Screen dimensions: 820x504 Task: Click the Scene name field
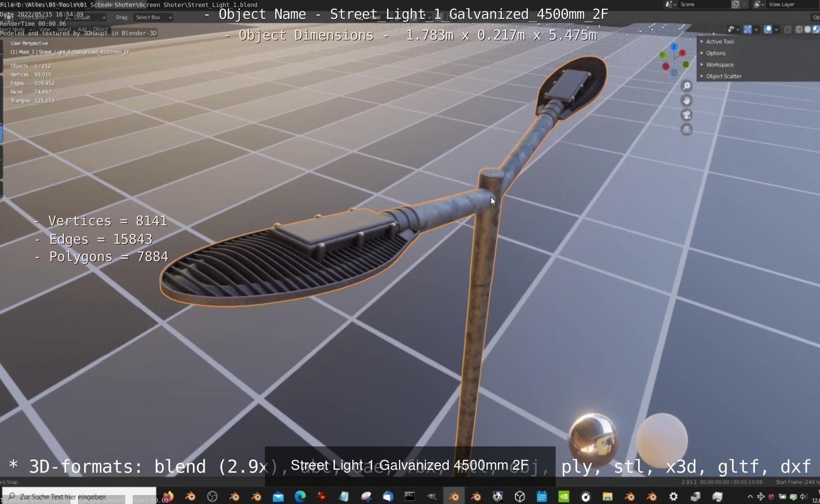[x=704, y=4]
